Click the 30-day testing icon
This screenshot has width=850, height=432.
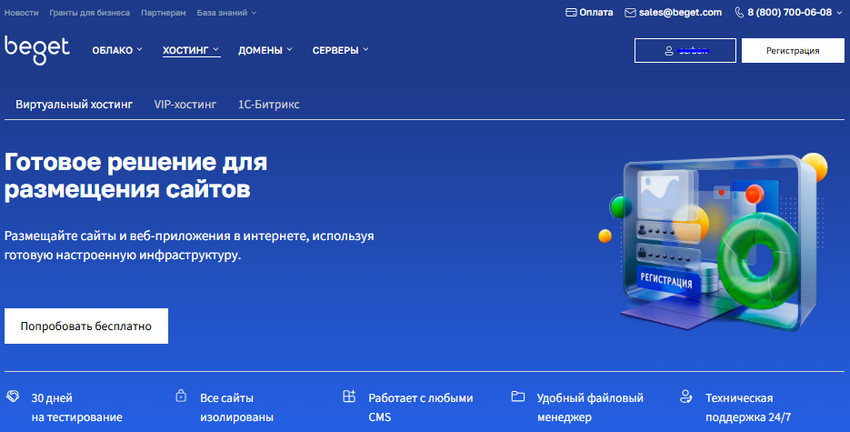[12, 396]
